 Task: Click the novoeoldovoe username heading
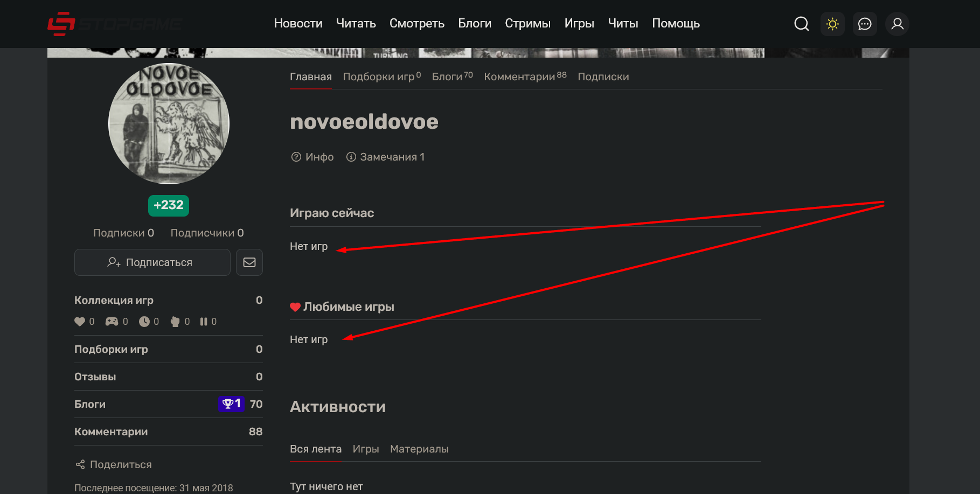364,122
